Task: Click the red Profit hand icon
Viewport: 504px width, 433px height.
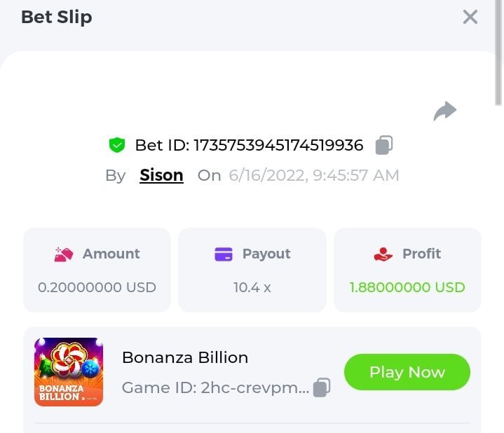Action: (x=383, y=254)
